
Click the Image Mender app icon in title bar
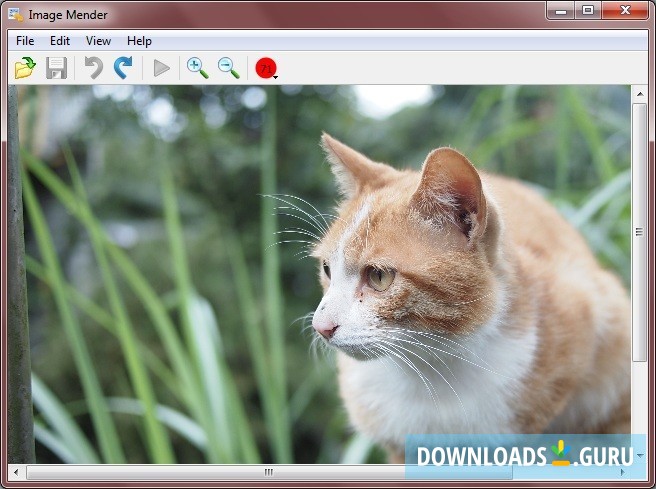point(16,15)
